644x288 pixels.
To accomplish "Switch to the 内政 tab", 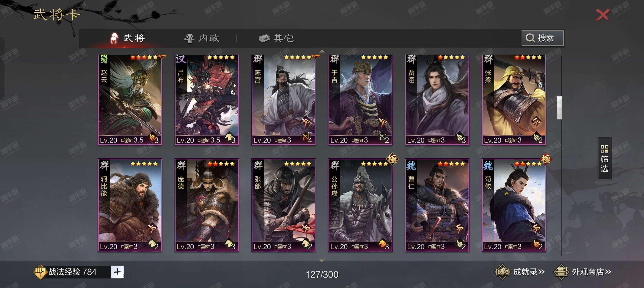I will (x=201, y=38).
